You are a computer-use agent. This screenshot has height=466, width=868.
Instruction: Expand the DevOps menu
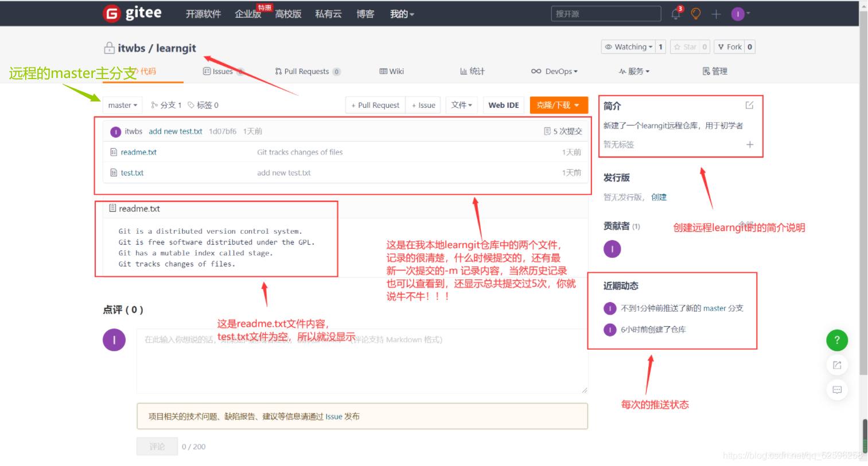click(554, 71)
